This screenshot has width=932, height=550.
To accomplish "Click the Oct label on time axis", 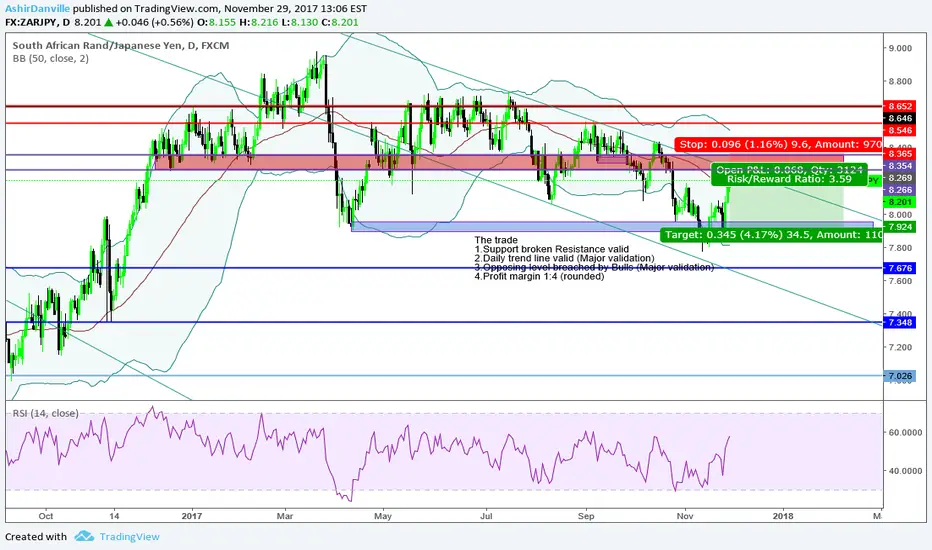I will click(x=46, y=516).
